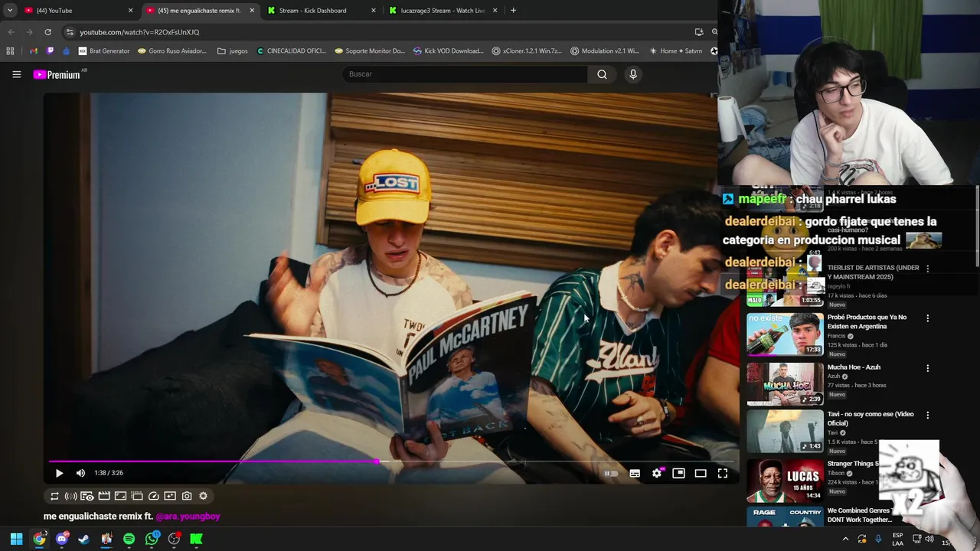Viewport: 980px width, 551px height.
Task: Open options for Probé Productos video
Action: (928, 318)
